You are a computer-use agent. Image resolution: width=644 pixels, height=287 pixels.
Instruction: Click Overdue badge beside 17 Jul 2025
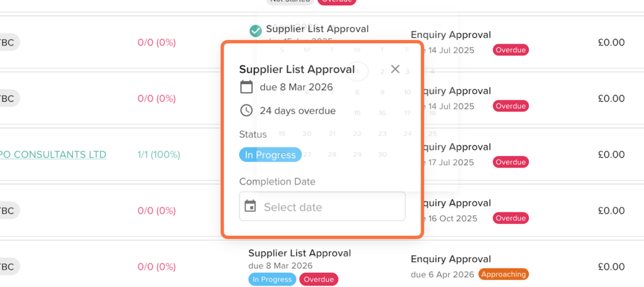click(510, 162)
